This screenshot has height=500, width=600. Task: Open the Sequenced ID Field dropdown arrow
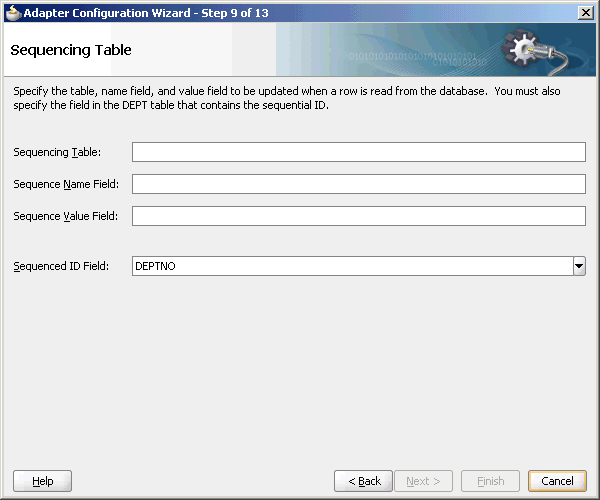click(579, 266)
